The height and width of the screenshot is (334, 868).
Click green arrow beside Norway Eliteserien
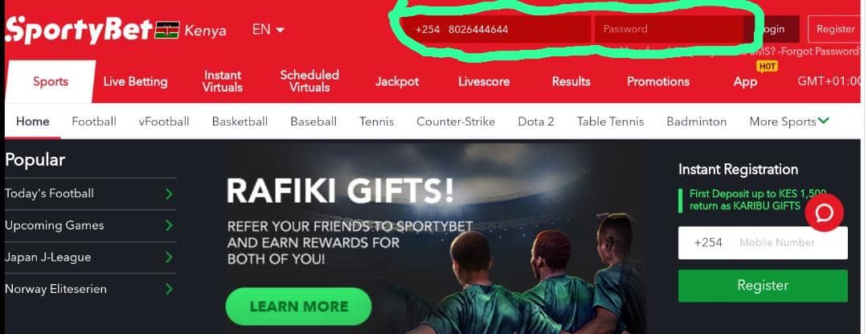[169, 289]
